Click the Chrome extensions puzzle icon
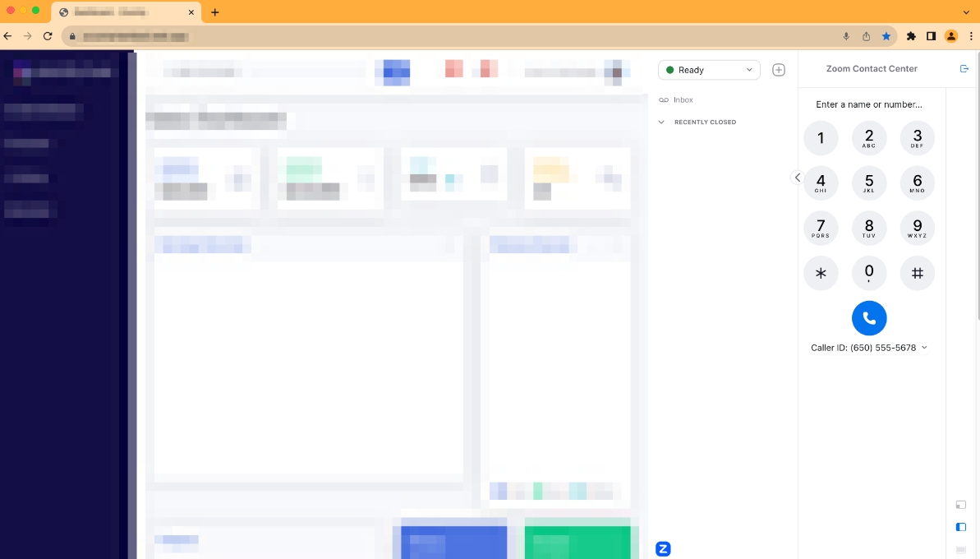The height and width of the screenshot is (559, 980). 911,36
